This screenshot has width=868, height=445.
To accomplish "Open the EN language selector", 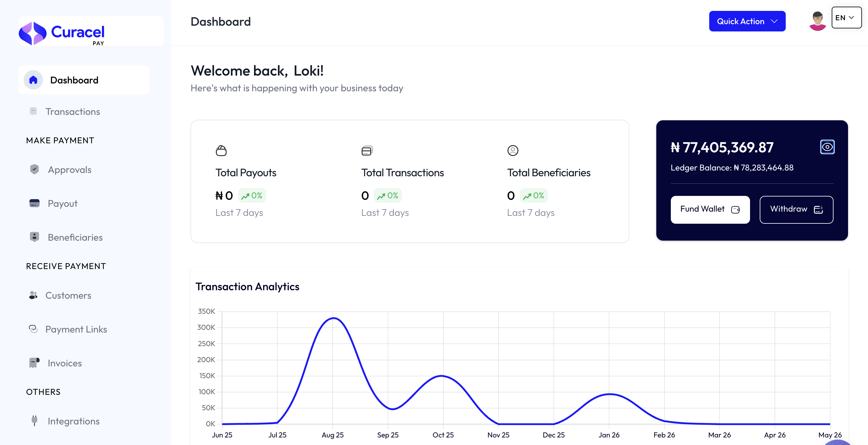I will tap(846, 18).
